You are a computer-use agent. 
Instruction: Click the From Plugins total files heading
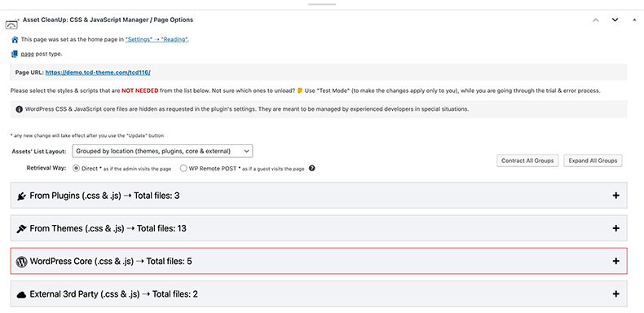click(104, 196)
